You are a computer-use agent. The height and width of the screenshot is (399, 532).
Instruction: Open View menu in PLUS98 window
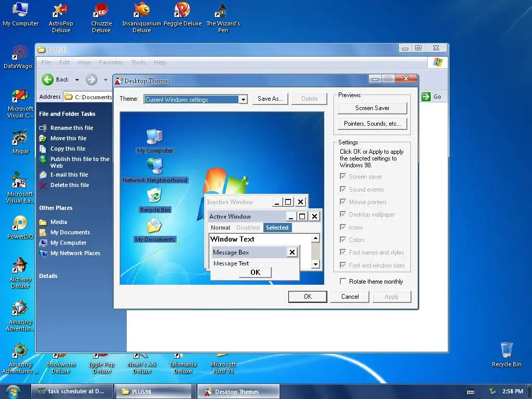tap(84, 62)
